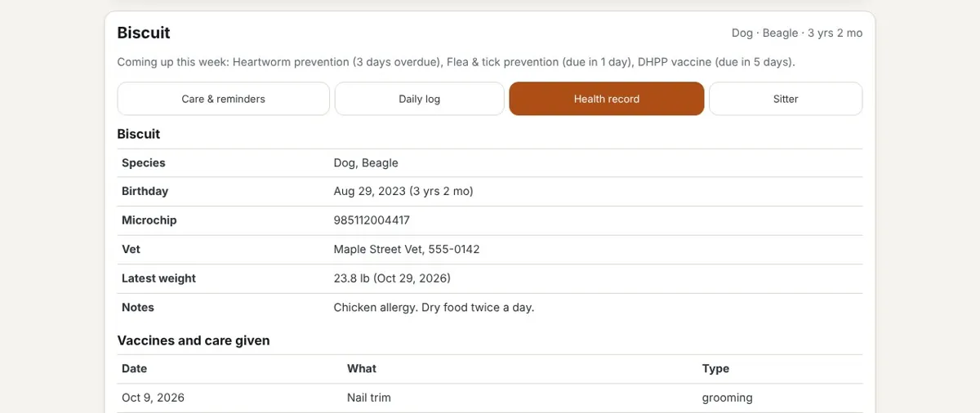The image size is (980, 413).
Task: Click the Chicken allergy notes text
Action: click(434, 308)
